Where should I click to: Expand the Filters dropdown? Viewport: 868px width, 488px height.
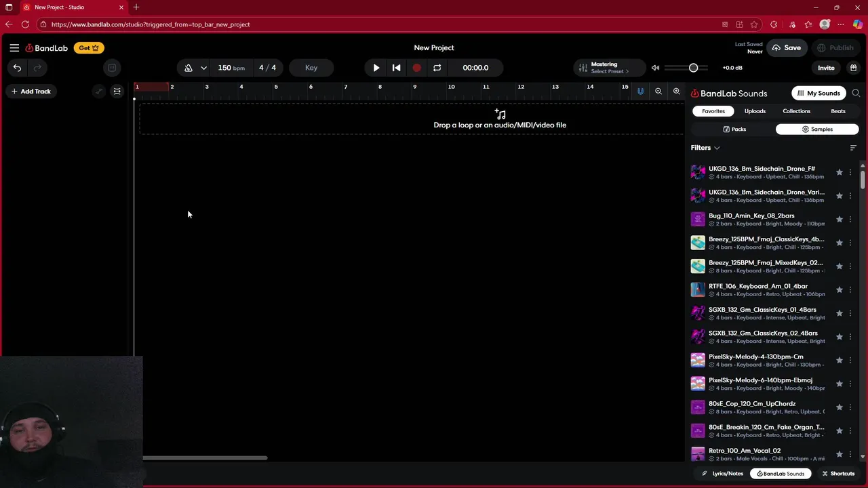click(x=705, y=148)
